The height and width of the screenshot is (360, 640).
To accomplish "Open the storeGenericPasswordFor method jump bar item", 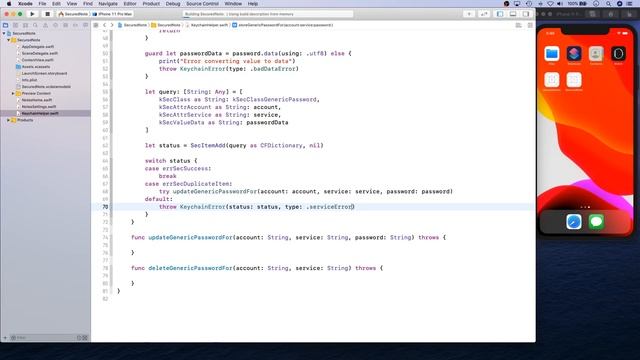I will [283, 25].
